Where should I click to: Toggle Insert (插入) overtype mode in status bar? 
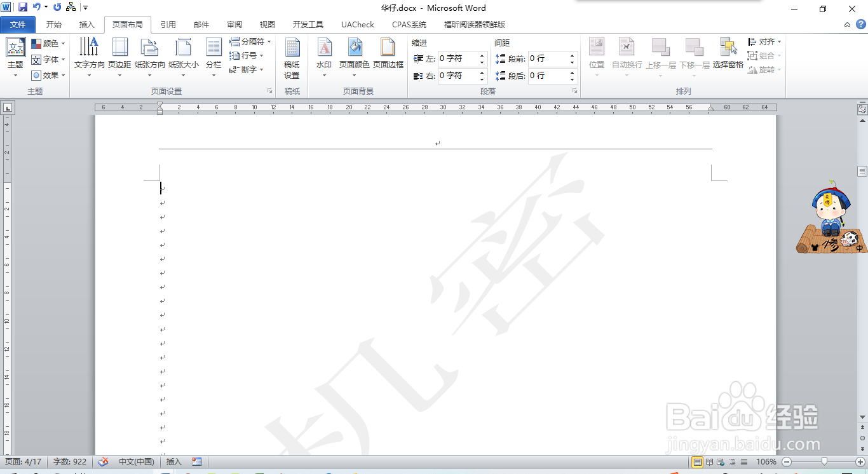click(173, 462)
